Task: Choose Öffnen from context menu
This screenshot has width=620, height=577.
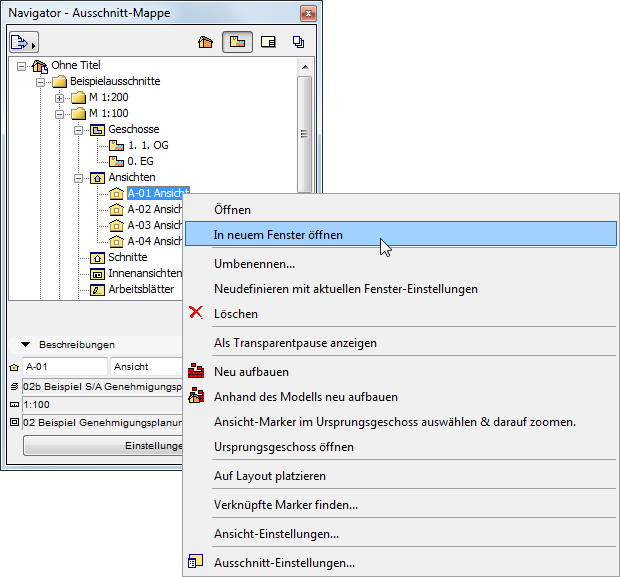Action: click(401, 210)
